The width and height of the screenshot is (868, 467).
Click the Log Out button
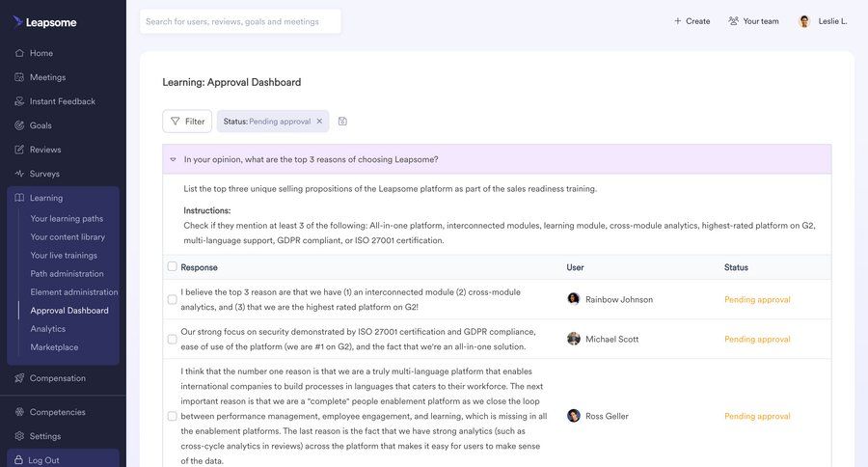coord(63,458)
